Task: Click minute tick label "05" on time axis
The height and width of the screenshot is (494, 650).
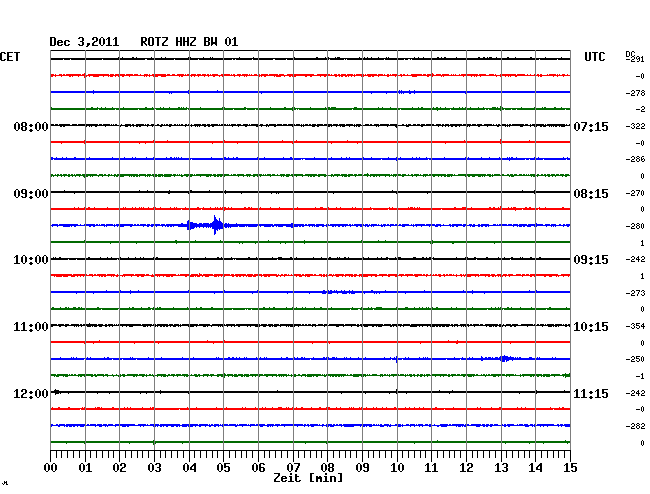Action: 223,468
